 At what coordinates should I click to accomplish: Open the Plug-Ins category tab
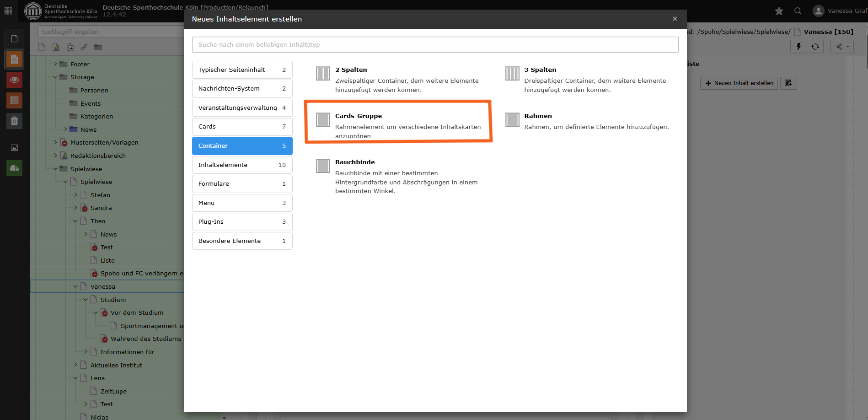tap(242, 222)
